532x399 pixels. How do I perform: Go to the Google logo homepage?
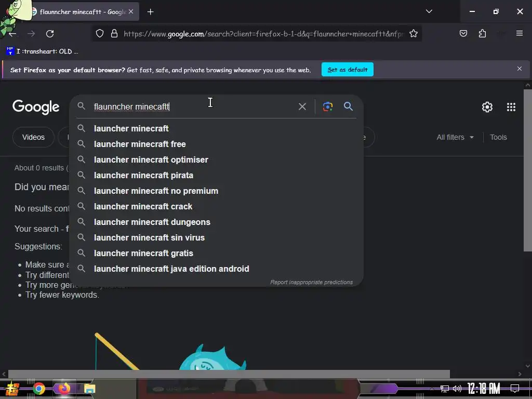coord(36,107)
